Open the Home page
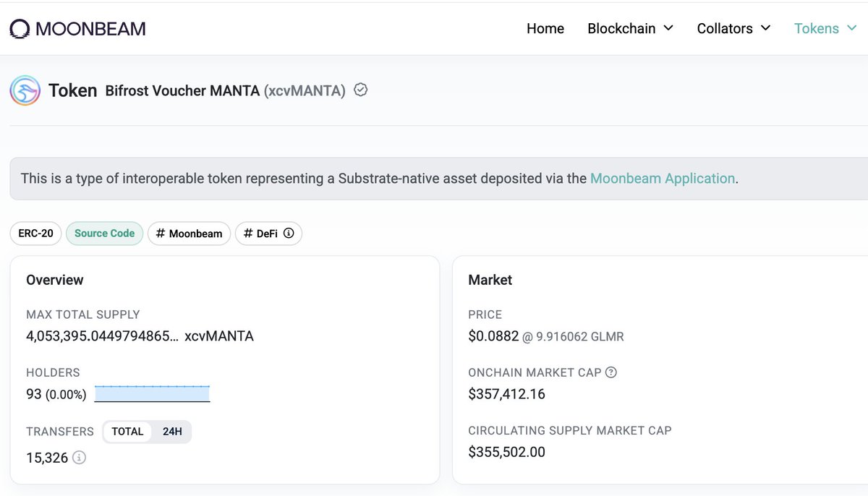868x496 pixels. point(545,29)
